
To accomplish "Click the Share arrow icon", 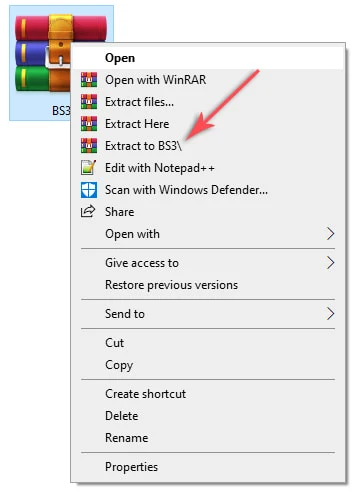I will 88,212.
